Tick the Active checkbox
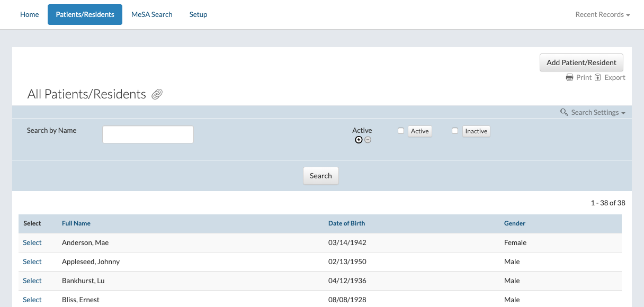This screenshot has width=644, height=307. coord(401,131)
